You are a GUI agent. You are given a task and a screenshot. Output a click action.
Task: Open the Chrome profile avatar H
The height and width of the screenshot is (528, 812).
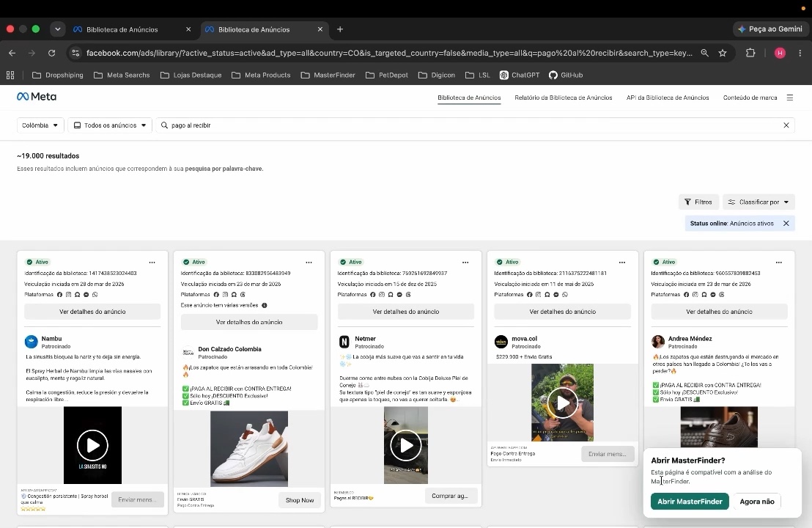pos(780,53)
